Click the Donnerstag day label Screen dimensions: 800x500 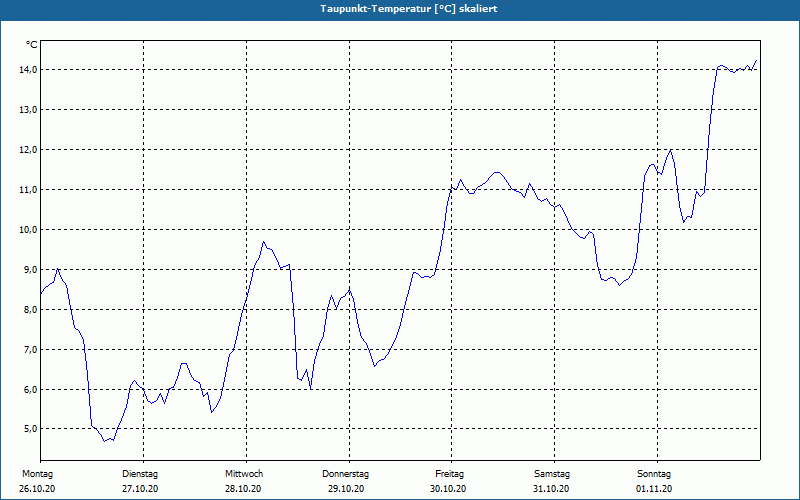[x=345, y=474]
